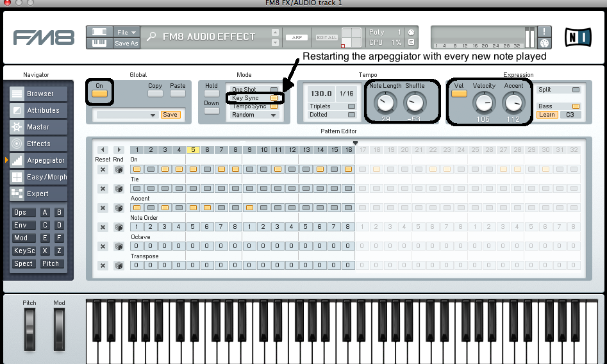This screenshot has width=607, height=364.
Task: Toggle the Bass checkbox
Action: 576,106
